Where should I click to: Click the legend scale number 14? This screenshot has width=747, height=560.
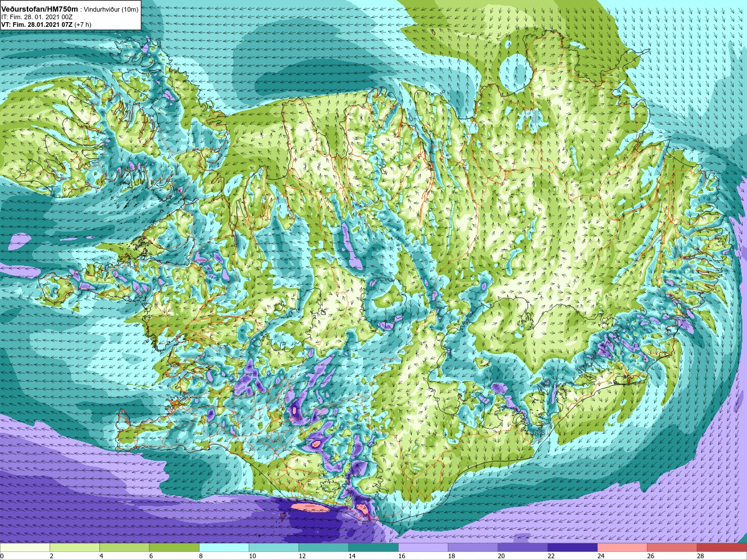click(352, 556)
